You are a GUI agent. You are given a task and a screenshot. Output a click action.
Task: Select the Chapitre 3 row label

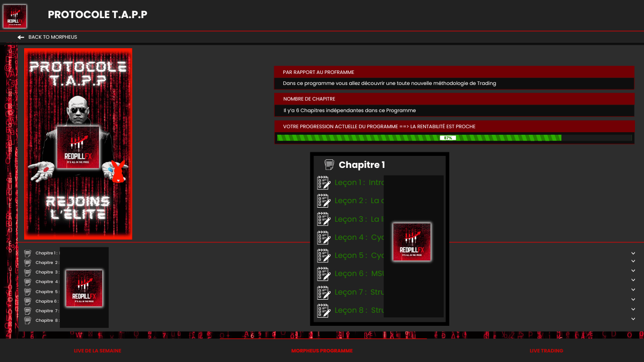pos(47,272)
